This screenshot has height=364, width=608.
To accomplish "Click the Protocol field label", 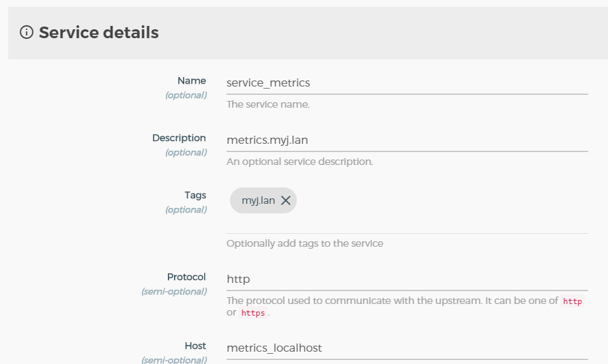I will click(x=186, y=277).
